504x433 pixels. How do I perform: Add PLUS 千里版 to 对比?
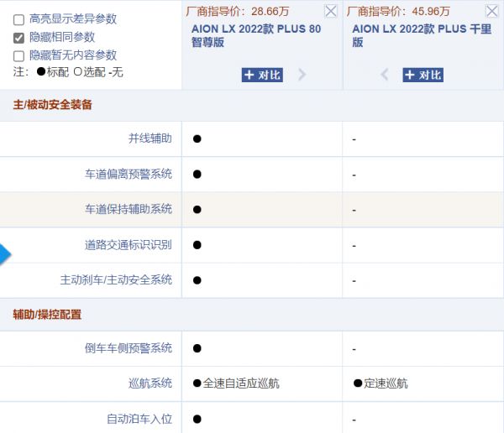(423, 75)
